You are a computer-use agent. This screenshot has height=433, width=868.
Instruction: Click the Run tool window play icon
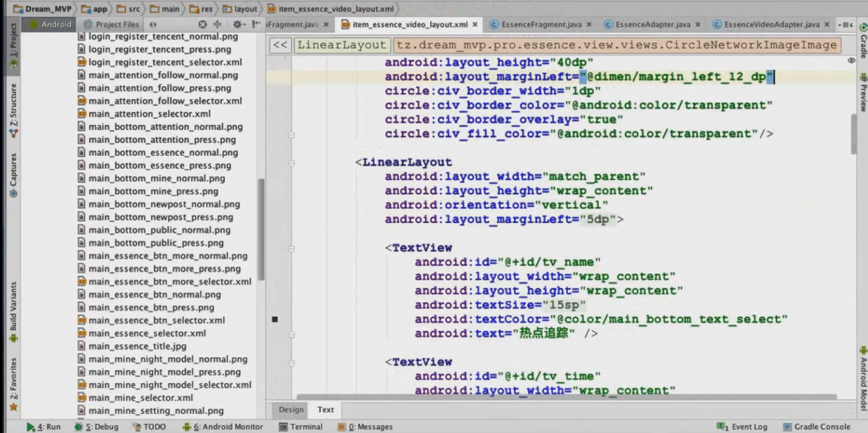[31, 427]
